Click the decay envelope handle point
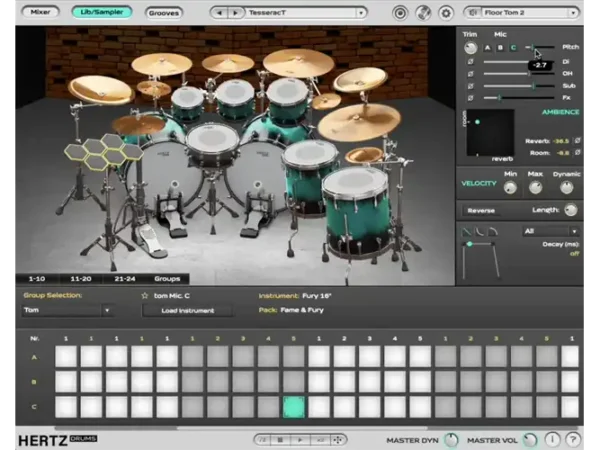This screenshot has height=450, width=600. tap(470, 244)
